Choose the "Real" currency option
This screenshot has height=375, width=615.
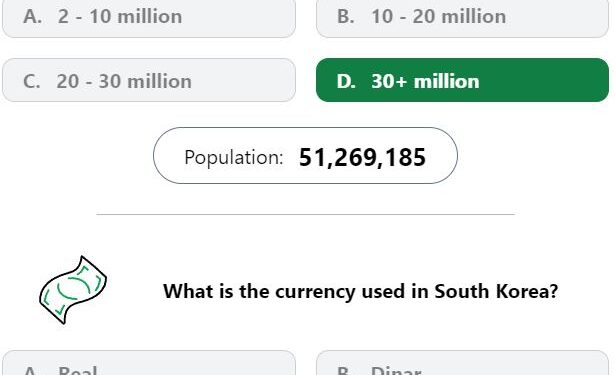[149, 363]
